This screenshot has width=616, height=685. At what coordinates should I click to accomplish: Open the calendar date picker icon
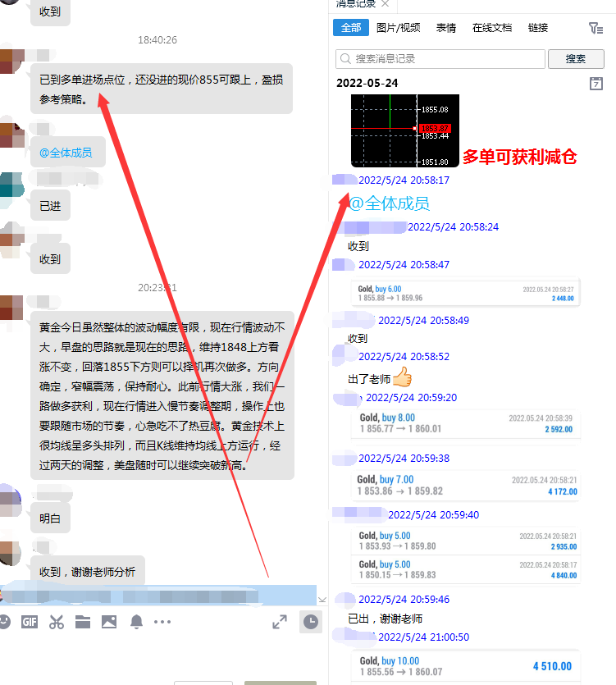(595, 84)
